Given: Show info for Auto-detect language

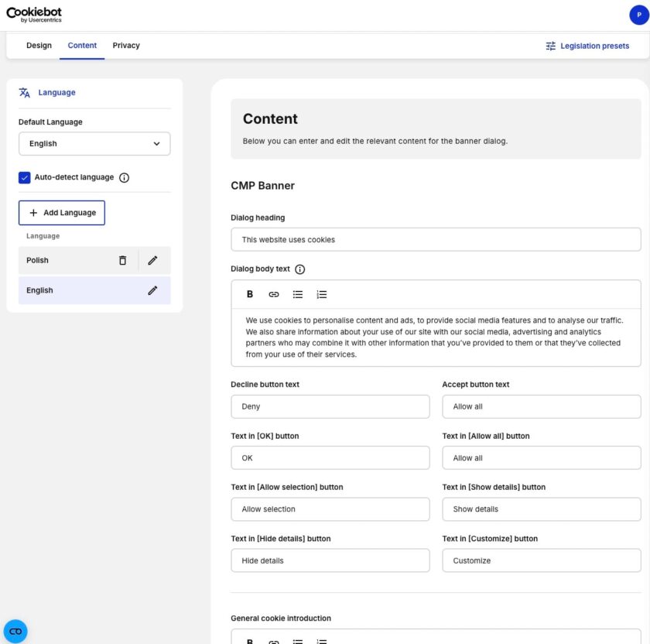Looking at the screenshot, I should [x=125, y=177].
